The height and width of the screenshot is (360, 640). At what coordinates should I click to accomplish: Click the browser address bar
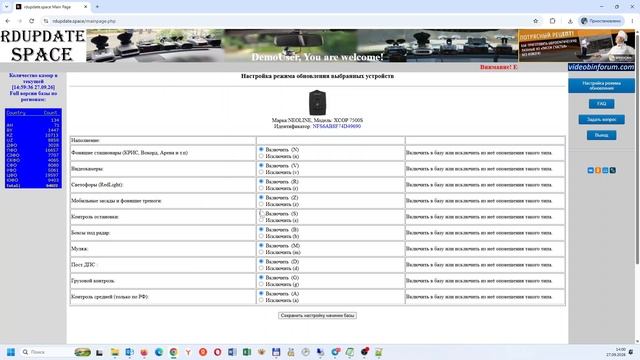[x=286, y=21]
